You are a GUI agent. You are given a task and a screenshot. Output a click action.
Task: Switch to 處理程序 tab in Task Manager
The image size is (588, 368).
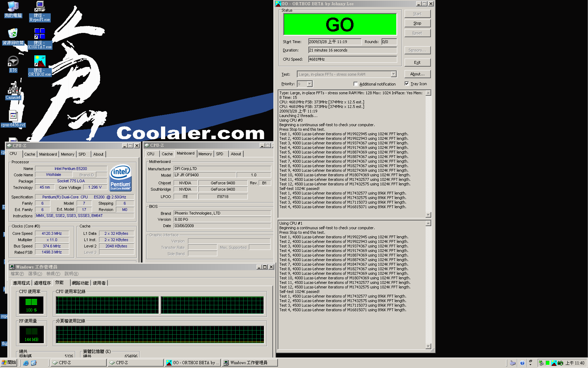42,283
